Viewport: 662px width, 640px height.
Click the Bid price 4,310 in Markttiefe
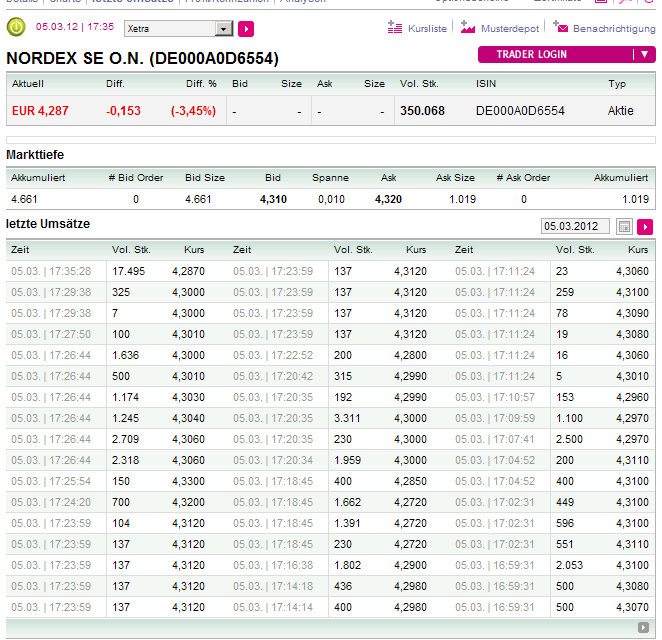click(273, 199)
